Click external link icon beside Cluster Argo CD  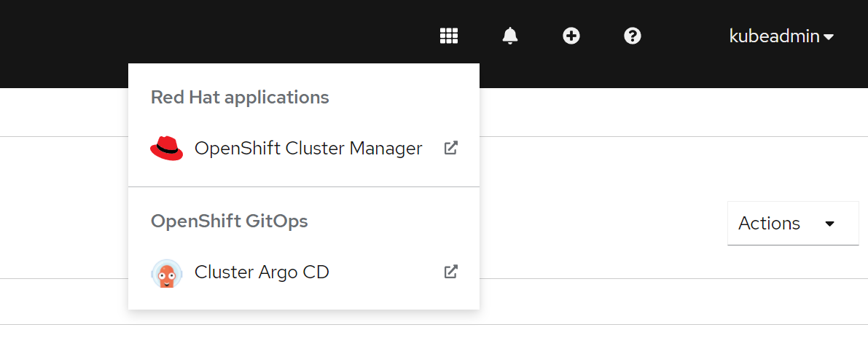451,272
